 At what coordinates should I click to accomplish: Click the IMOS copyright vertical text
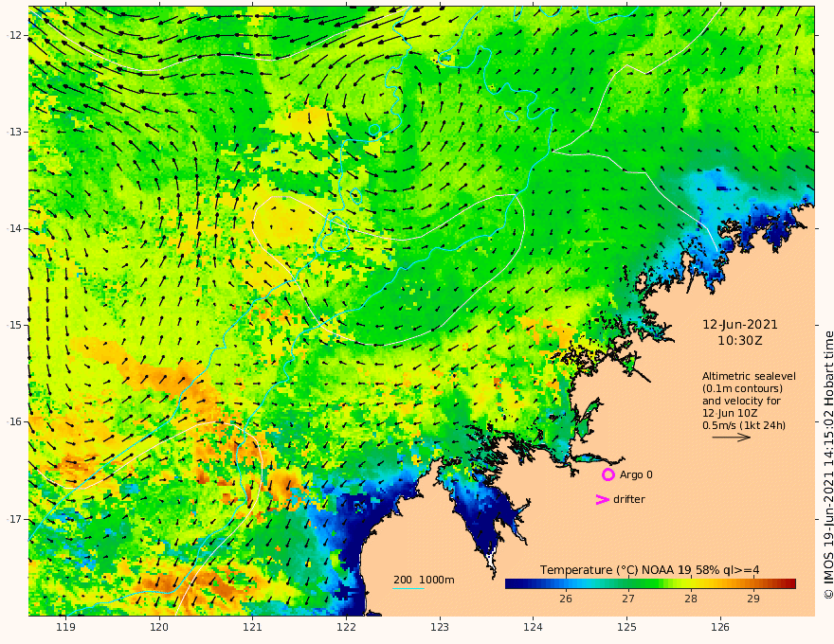828,465
